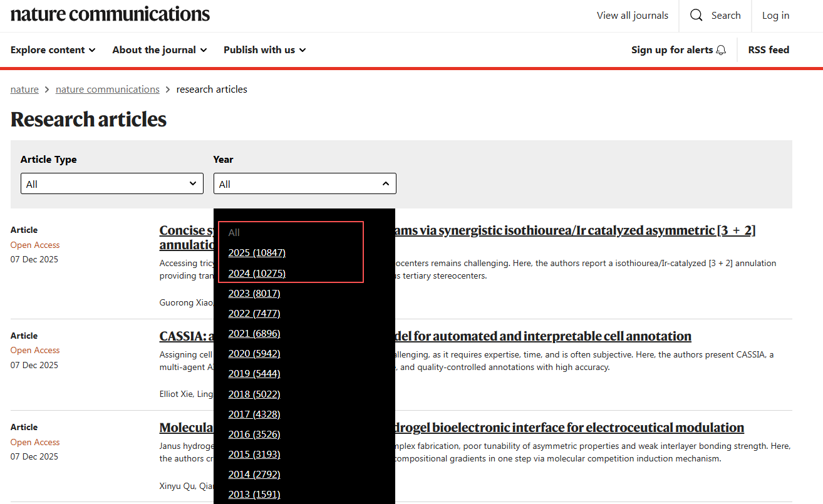Screen dimensions: 823x504
Task: Filter articles by year 2020 (5942)
Action: tap(254, 354)
